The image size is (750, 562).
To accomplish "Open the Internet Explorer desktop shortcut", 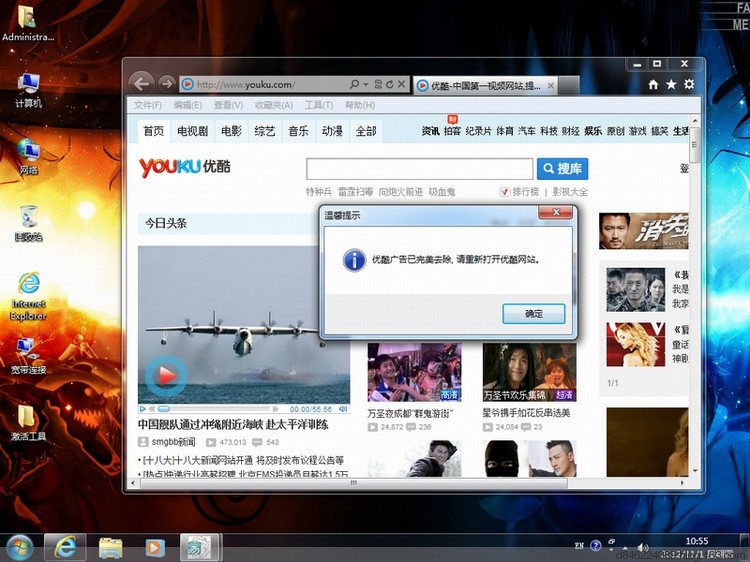I will 29,297.
